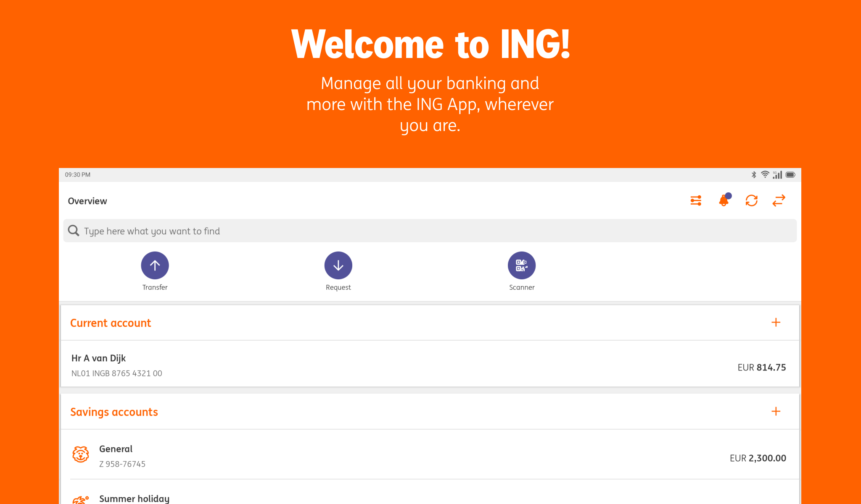Click the magnifying glass in the search bar
This screenshot has height=504, width=861.
[74, 231]
